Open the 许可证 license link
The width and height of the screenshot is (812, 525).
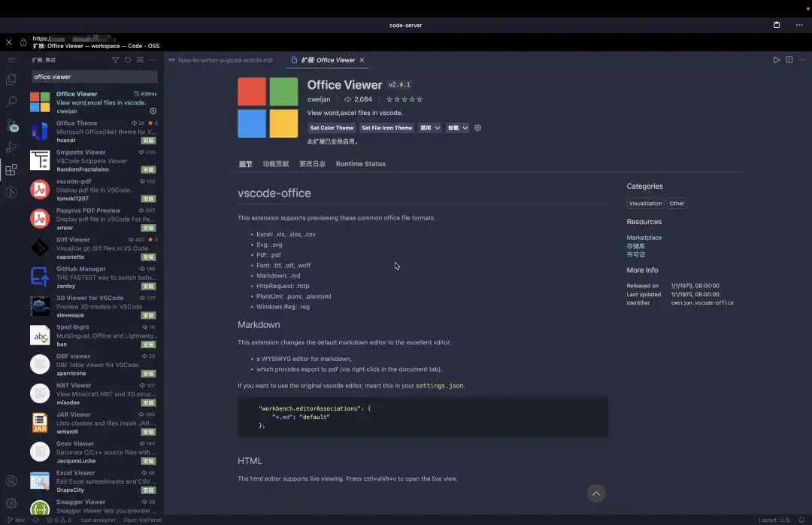point(636,254)
